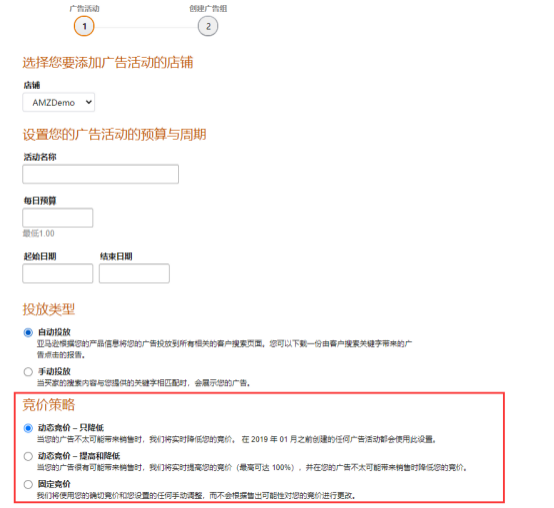The width and height of the screenshot is (554, 508).
Task: Click into the 每日预算 input box
Action: 58,218
